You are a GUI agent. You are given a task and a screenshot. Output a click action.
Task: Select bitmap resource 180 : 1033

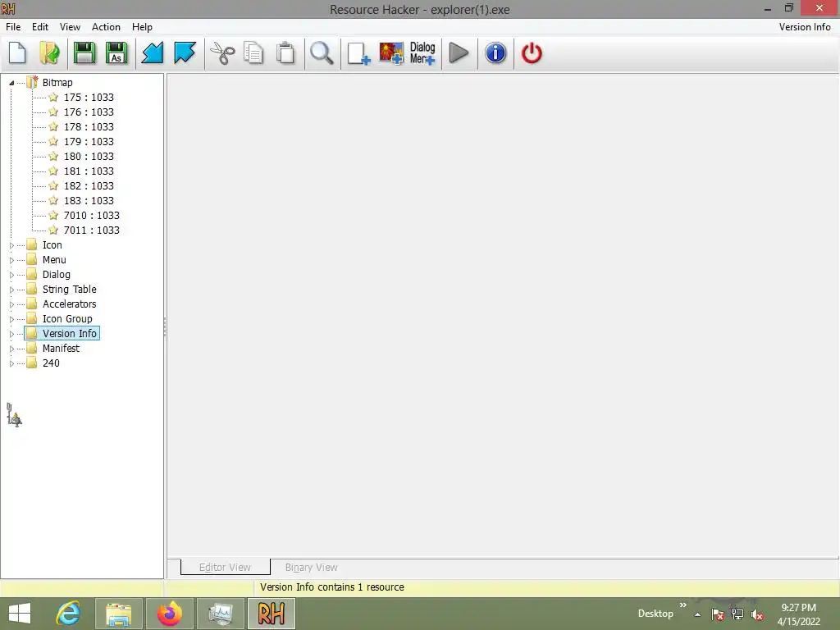click(89, 156)
